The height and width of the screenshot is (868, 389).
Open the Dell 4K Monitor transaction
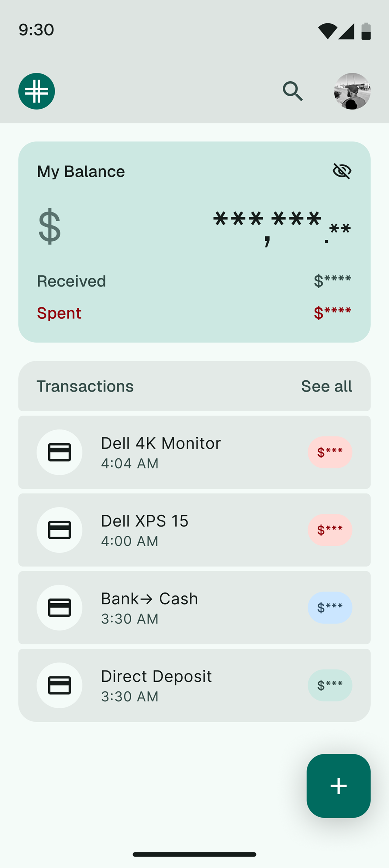tap(160, 452)
